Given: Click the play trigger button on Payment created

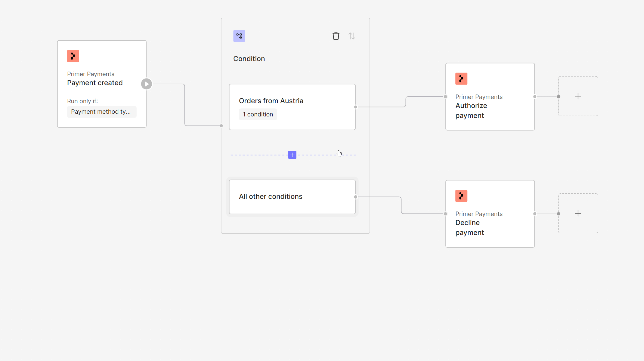Looking at the screenshot, I should click(x=147, y=84).
